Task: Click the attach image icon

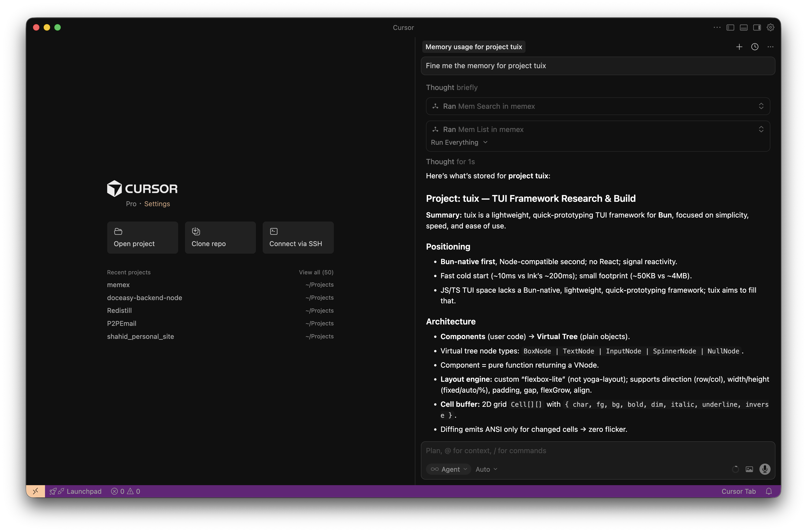Action: pos(749,469)
